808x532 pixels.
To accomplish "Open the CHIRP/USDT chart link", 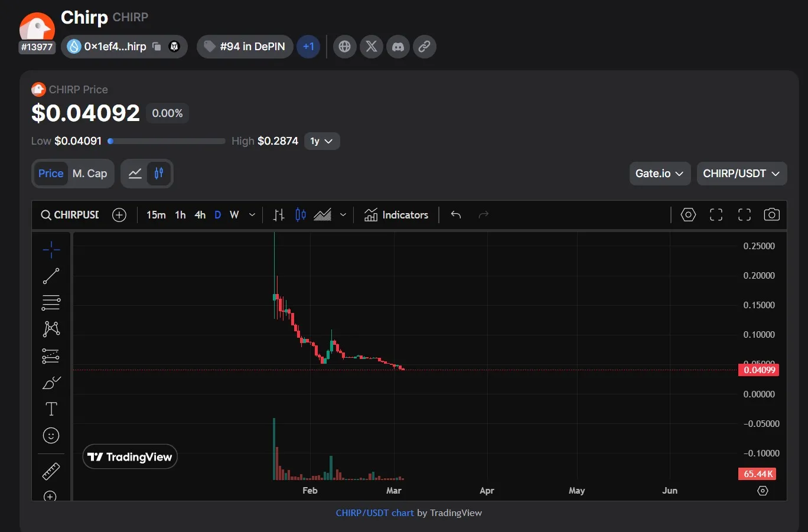I will pos(374,513).
